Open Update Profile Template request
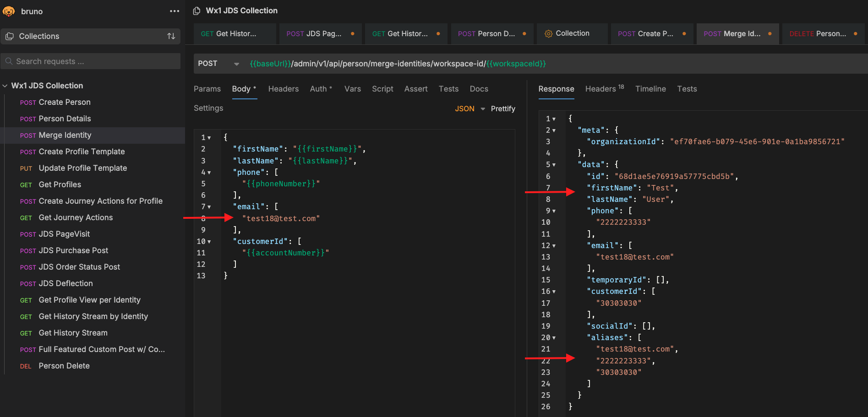868x417 pixels. click(x=93, y=168)
